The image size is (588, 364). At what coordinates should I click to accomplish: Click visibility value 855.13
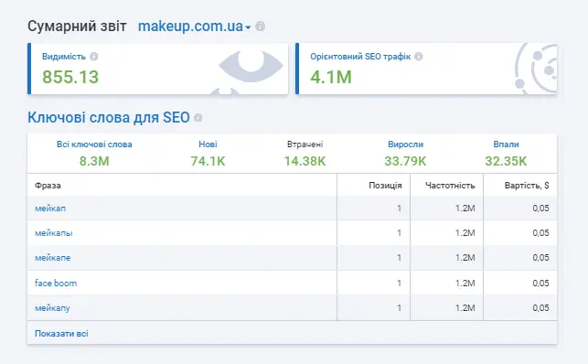click(x=70, y=77)
